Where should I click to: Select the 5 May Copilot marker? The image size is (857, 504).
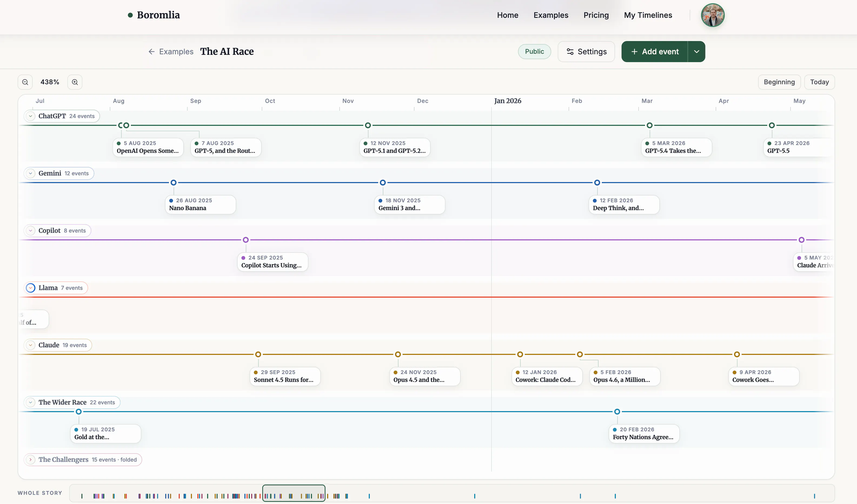pyautogui.click(x=801, y=240)
